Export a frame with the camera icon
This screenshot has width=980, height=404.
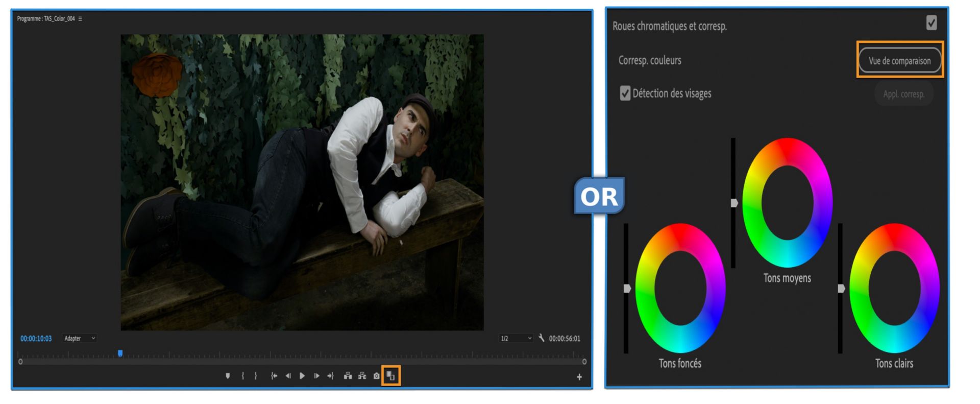pos(377,376)
